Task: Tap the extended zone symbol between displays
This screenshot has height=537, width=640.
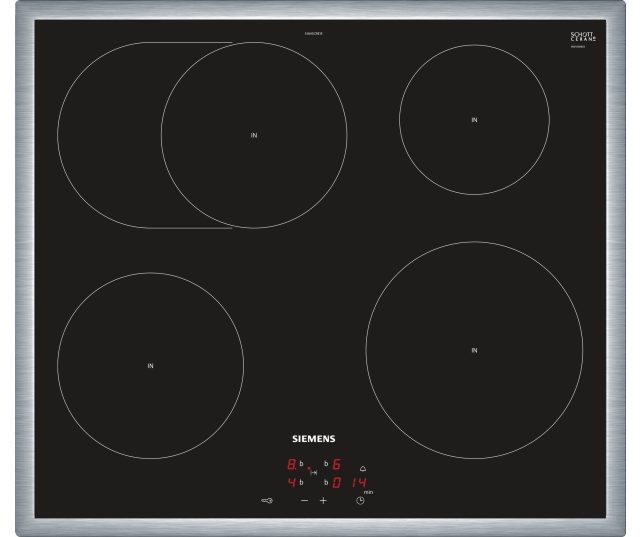Action: point(314,473)
